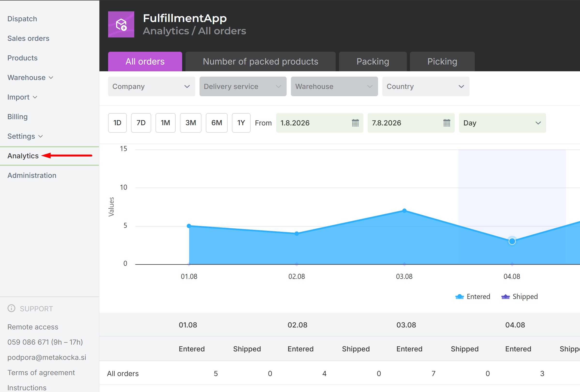This screenshot has height=392, width=580.
Task: Set the range to 1M
Action: [x=165, y=123]
